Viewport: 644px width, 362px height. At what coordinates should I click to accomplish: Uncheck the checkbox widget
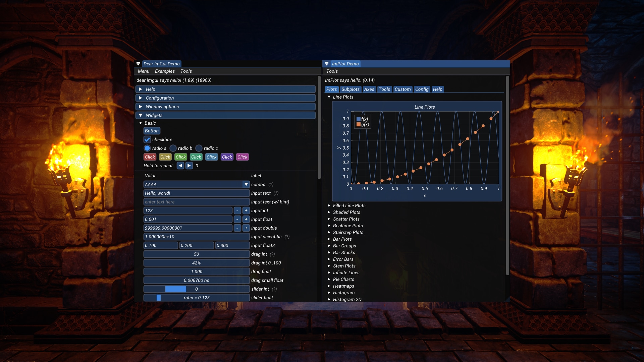[x=147, y=139]
